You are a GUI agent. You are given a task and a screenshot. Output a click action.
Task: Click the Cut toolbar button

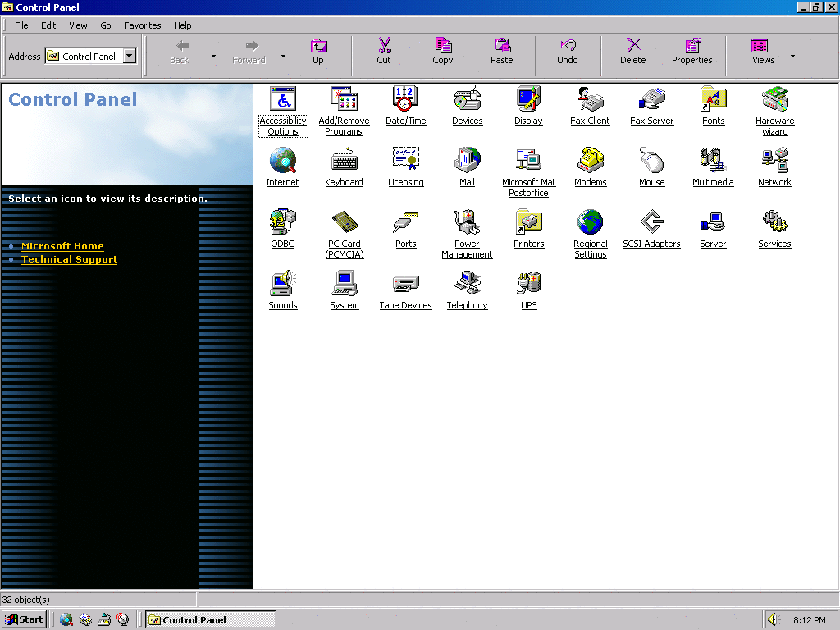click(384, 52)
